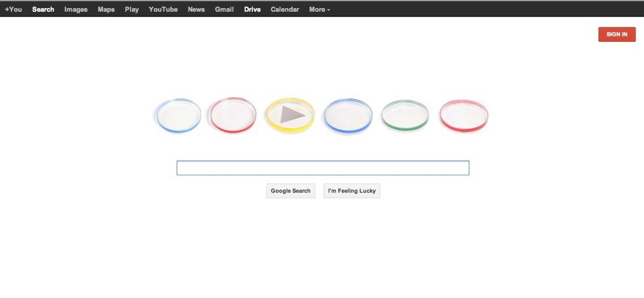Screen dimensions: 644x298
Task: Click the last pink-red petri dish
Action: [464, 116]
